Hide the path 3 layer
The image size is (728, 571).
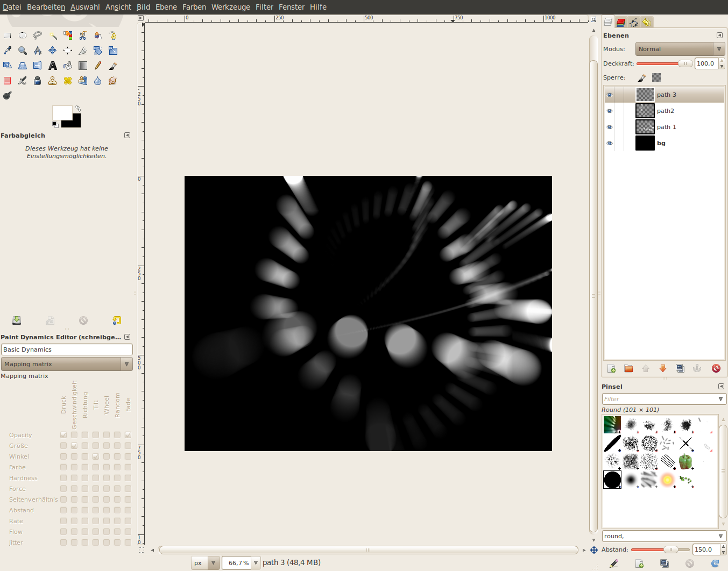(610, 95)
